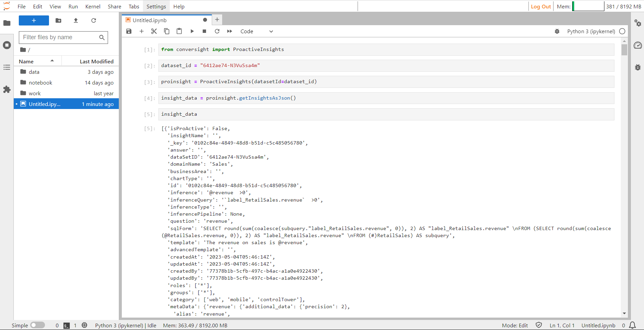Open the property inspector gears icon
The height and width of the screenshot is (330, 644).
(638, 23)
